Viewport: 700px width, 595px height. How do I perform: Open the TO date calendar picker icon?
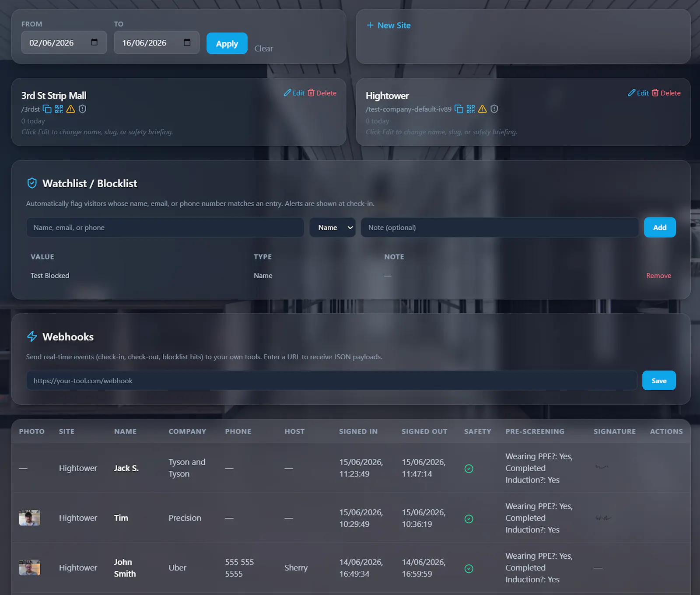coord(187,42)
